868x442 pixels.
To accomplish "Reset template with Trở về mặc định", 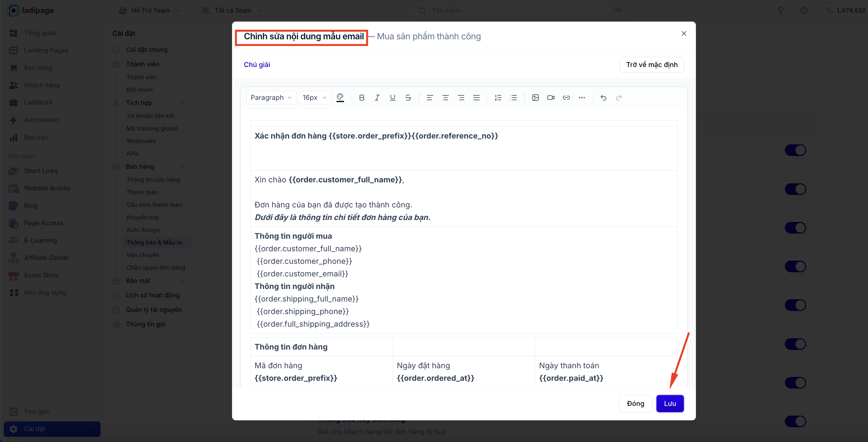I will 652,65.
